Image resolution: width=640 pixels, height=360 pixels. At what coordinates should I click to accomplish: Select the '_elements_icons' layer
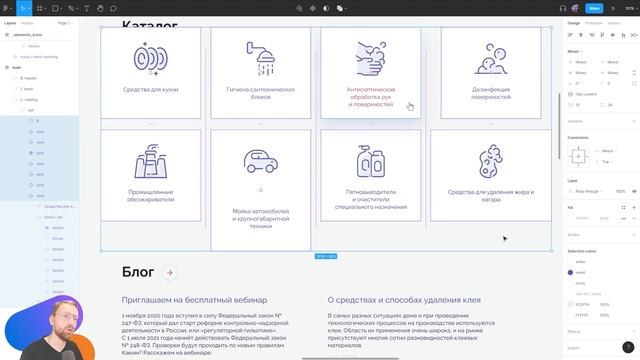tap(27, 35)
